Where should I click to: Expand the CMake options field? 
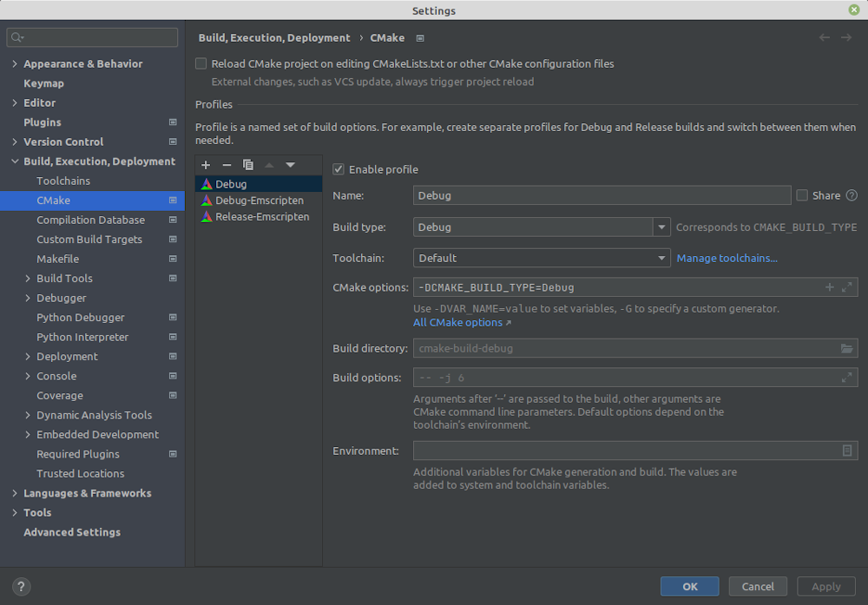846,287
